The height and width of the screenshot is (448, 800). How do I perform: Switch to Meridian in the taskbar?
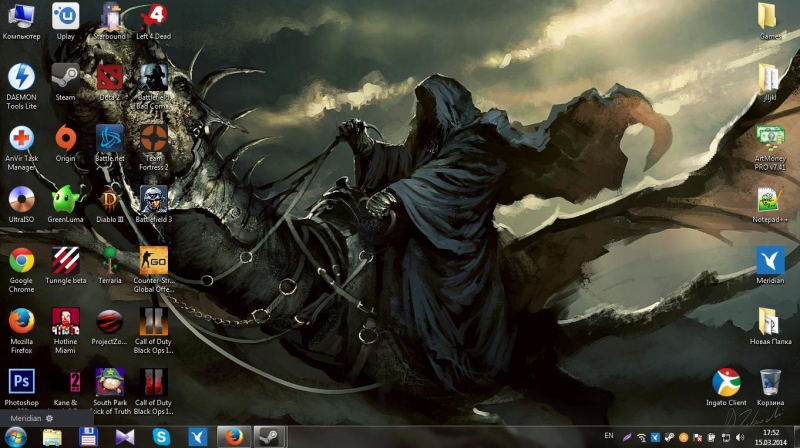(x=197, y=437)
